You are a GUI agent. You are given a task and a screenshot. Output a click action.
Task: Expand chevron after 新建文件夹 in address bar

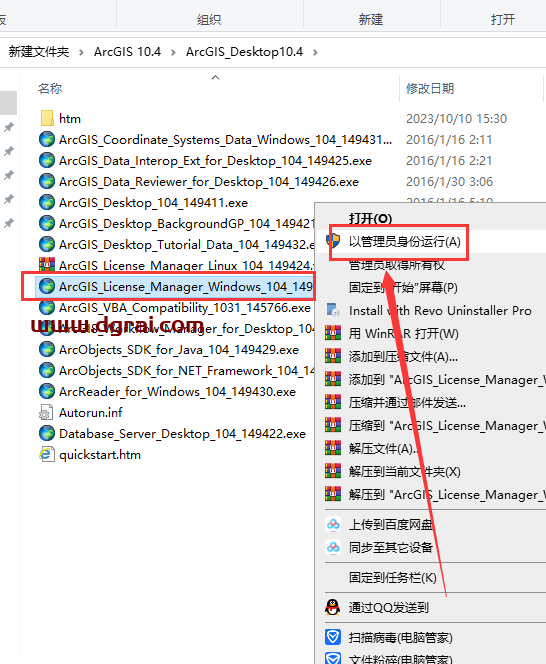(81, 52)
